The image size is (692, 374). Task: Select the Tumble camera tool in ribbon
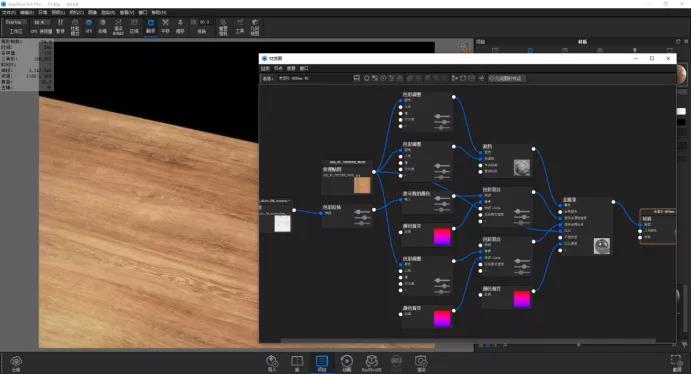[150, 26]
